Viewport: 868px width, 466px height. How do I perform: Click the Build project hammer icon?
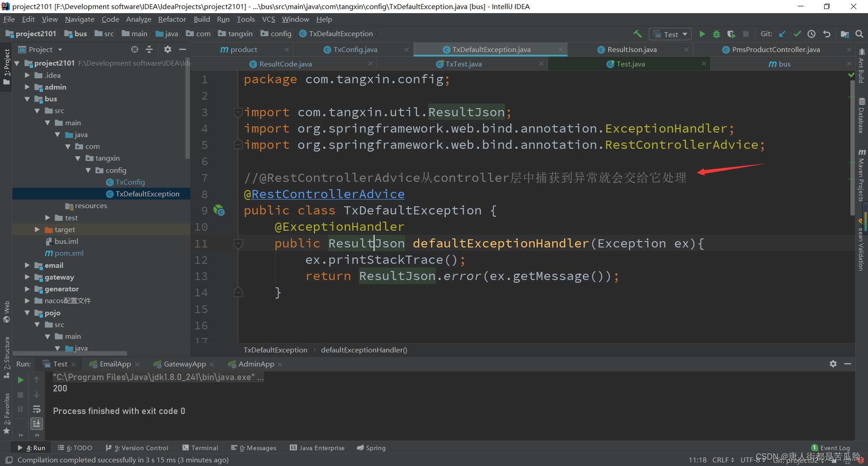[x=637, y=34]
